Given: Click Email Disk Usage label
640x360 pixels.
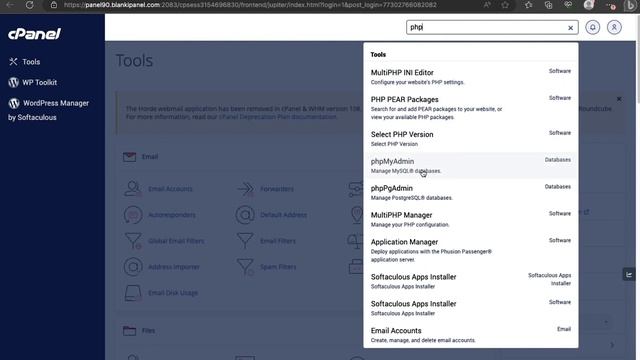Looking at the screenshot, I should [173, 293].
